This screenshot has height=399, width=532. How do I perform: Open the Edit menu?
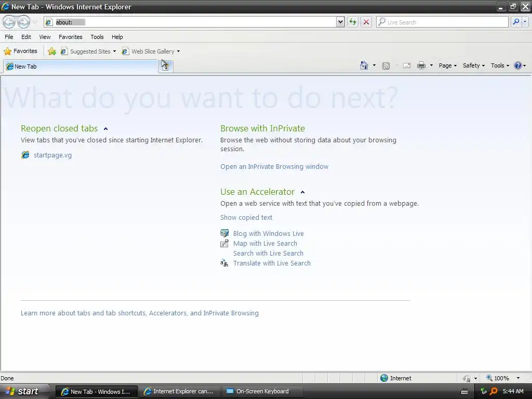coord(26,37)
